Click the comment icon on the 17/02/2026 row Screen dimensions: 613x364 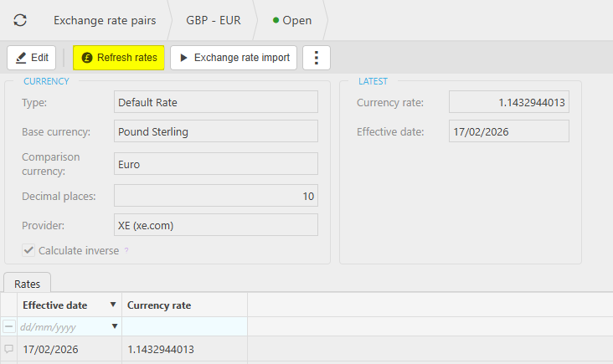[x=8, y=349]
